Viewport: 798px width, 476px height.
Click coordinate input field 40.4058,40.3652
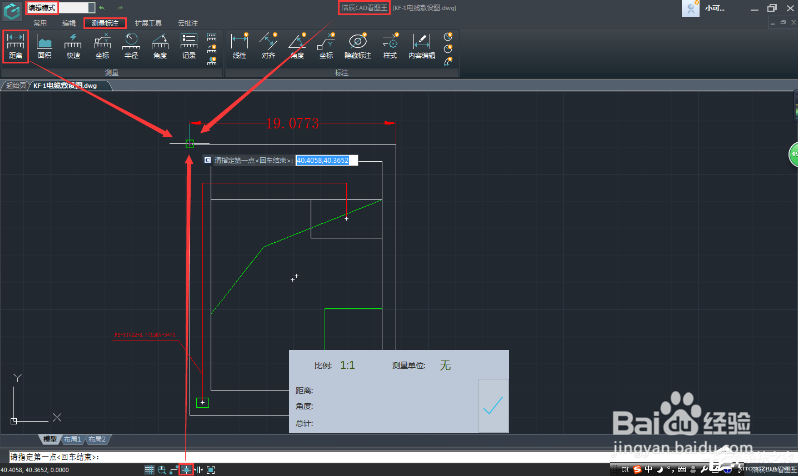click(x=326, y=160)
